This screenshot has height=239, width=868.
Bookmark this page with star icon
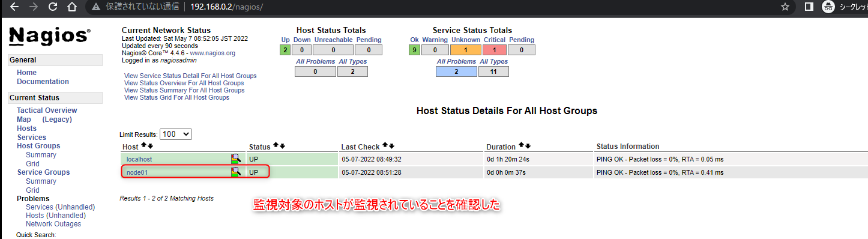[x=785, y=7]
